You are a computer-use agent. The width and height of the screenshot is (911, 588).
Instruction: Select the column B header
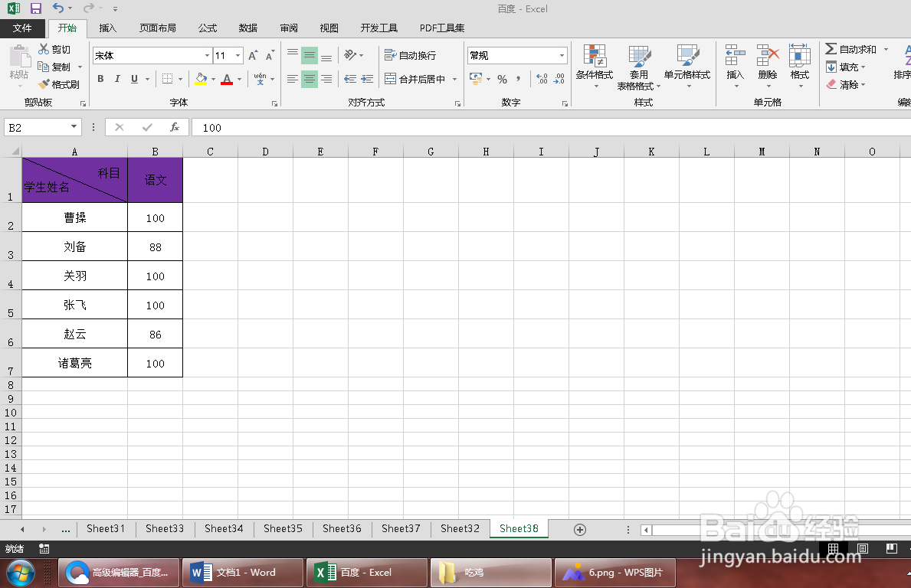[x=155, y=152]
